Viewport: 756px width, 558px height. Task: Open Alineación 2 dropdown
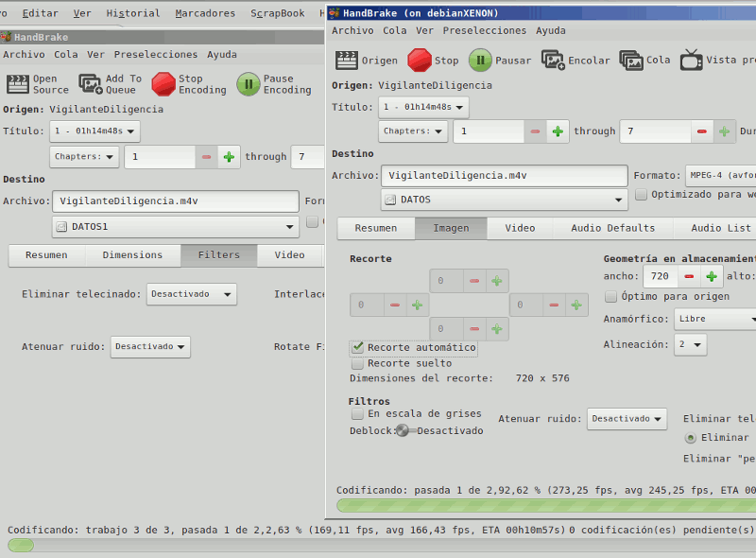(691, 344)
